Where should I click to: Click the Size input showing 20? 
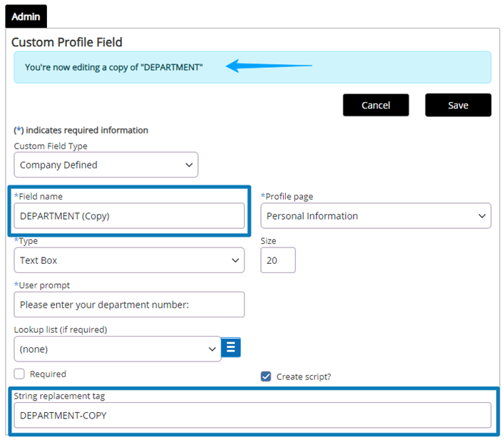click(x=278, y=260)
